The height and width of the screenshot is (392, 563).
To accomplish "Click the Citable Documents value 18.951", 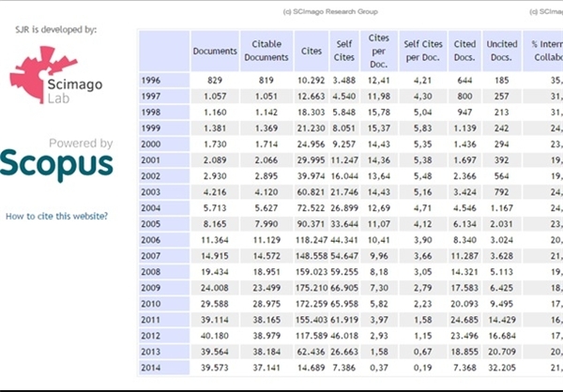I will [266, 272].
